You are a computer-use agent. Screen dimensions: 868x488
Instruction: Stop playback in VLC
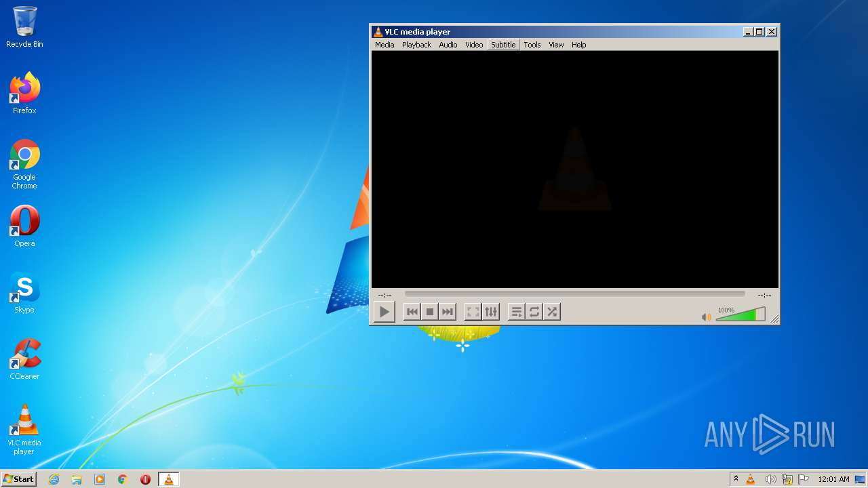point(429,312)
